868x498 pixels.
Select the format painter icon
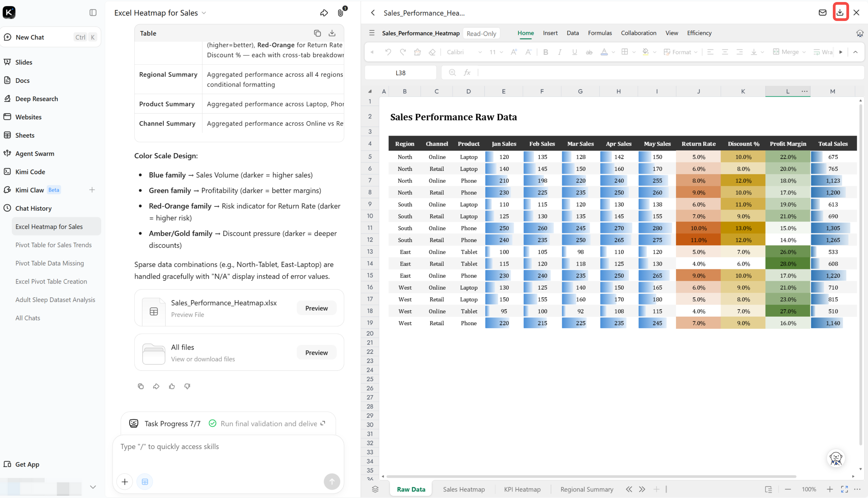click(x=417, y=52)
